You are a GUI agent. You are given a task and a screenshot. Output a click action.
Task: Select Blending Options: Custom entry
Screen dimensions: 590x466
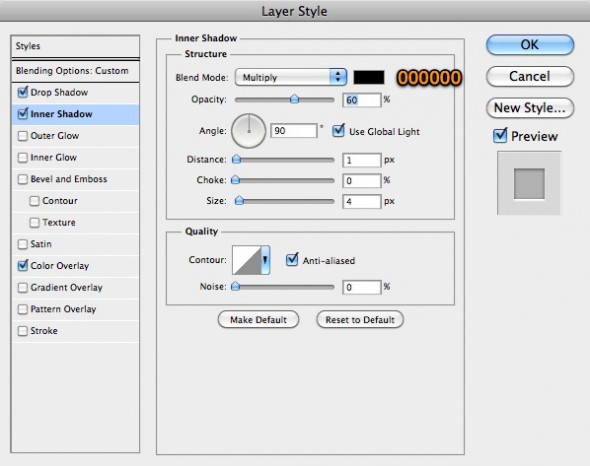click(75, 71)
